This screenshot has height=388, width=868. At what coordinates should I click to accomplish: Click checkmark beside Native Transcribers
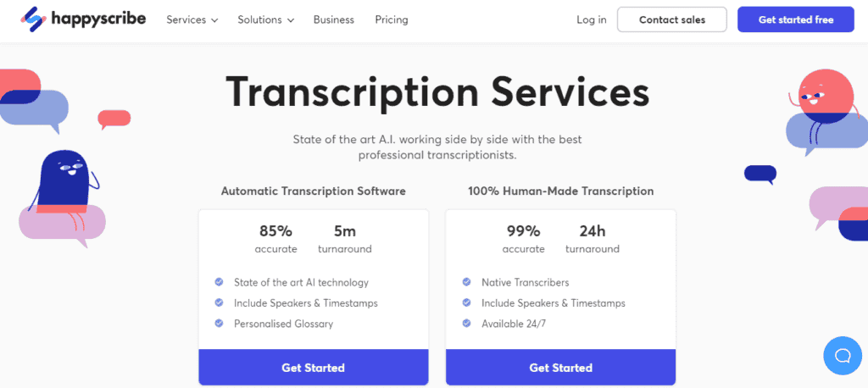pyautogui.click(x=466, y=282)
